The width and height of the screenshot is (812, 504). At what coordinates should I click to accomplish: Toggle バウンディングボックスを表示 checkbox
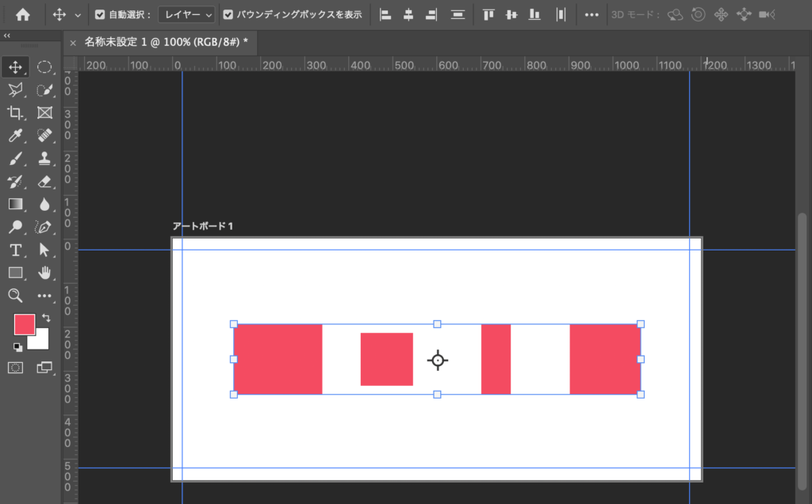pos(228,14)
